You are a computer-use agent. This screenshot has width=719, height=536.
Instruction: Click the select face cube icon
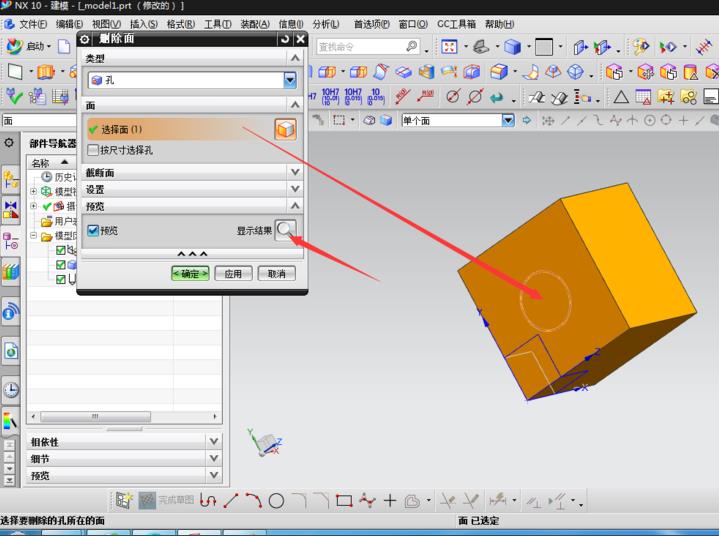click(x=285, y=129)
